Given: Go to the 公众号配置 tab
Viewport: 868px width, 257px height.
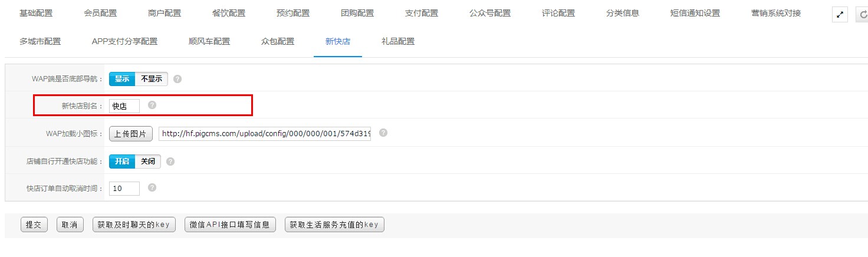Looking at the screenshot, I should pyautogui.click(x=490, y=13).
